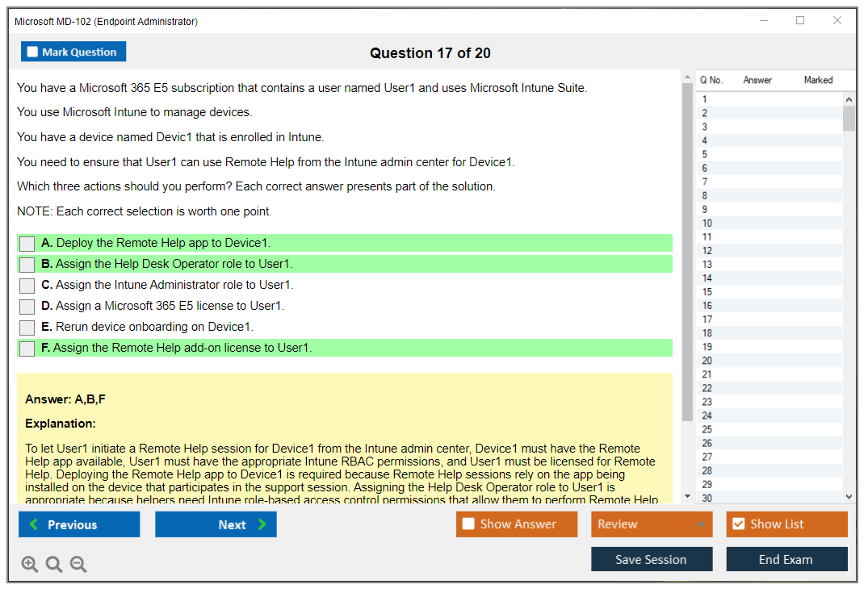Image resolution: width=868 pixels, height=593 pixels.
Task: Click the zoom out magnifier icon
Action: pyautogui.click(x=78, y=564)
